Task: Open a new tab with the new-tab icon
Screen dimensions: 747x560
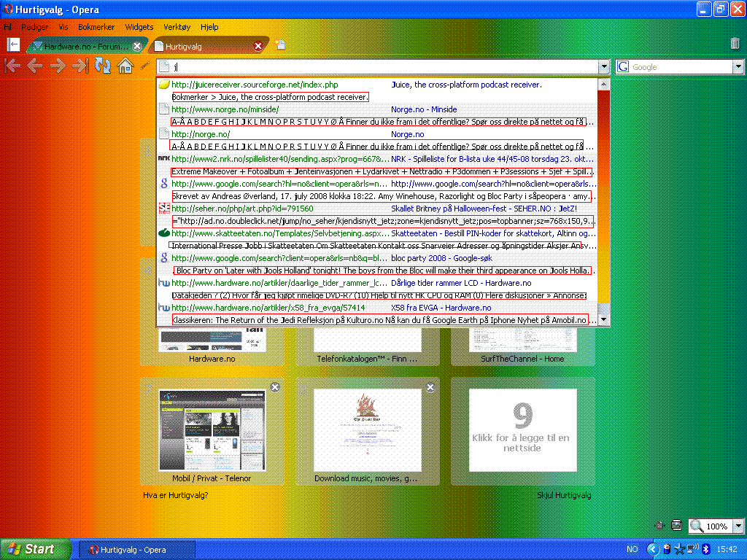Action: (280, 44)
